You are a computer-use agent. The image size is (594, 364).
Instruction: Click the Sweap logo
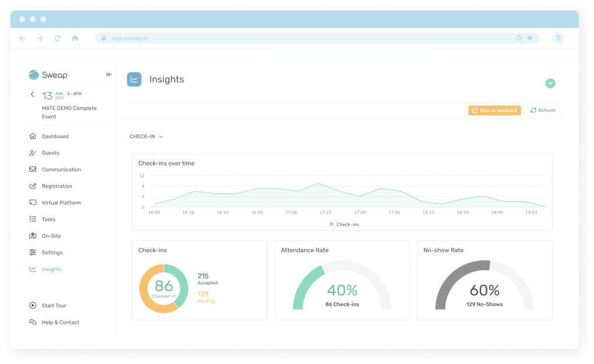(48, 75)
